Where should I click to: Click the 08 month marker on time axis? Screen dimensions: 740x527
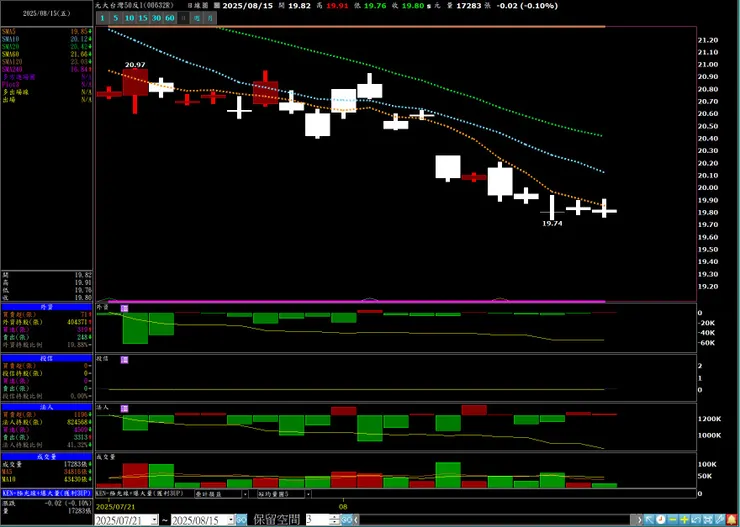(343, 507)
